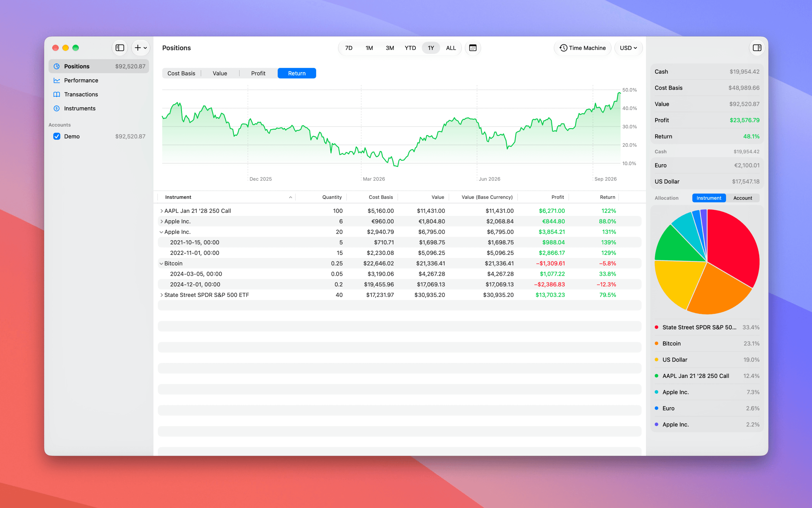Collapse the Apple Inc. row with quantity 20
812x508 pixels.
[x=161, y=232]
